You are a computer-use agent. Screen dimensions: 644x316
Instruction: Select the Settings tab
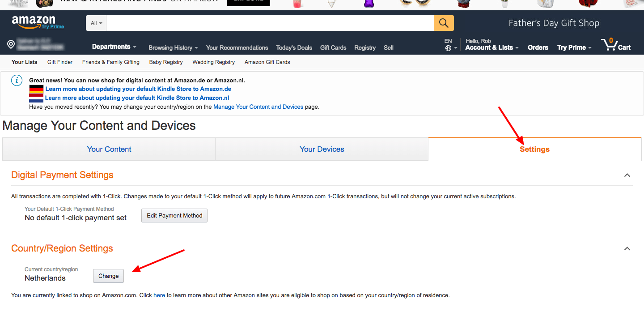[535, 149]
